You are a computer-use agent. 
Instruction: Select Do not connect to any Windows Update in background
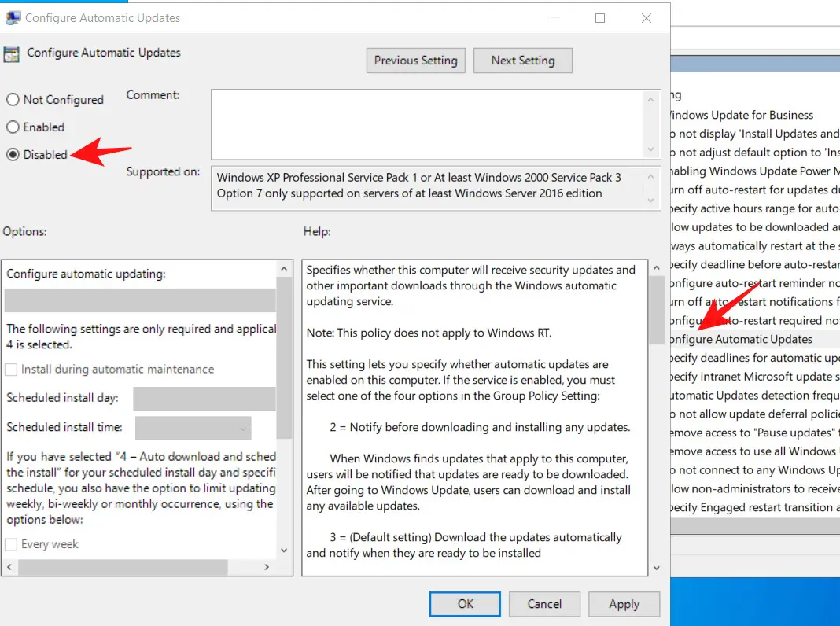tap(755, 470)
